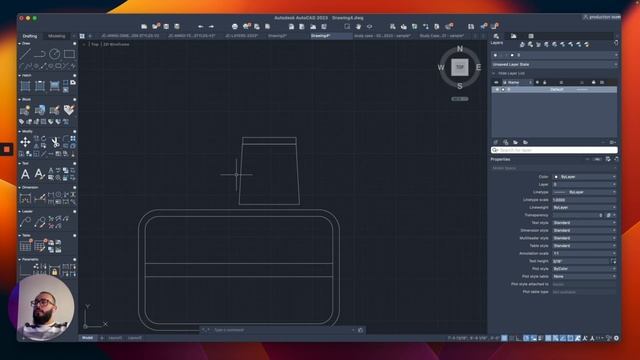Select the Trim scissors tool
This screenshot has height=360, width=640.
click(55, 142)
